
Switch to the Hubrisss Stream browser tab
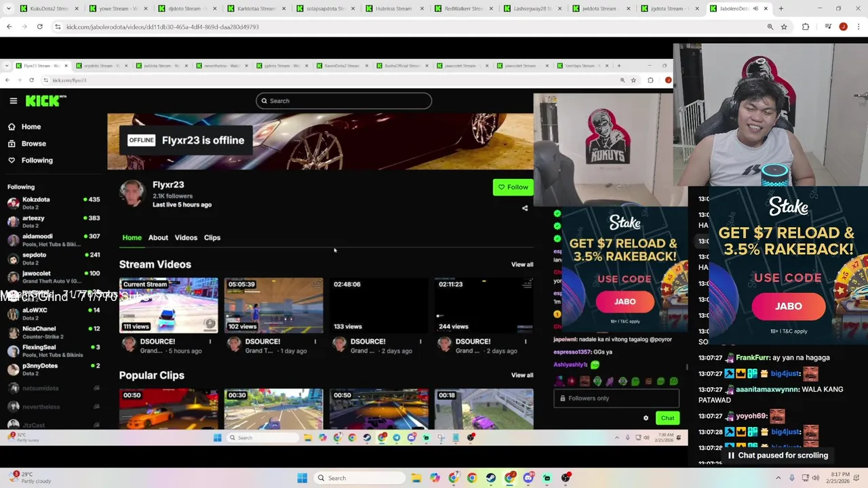[x=393, y=9]
